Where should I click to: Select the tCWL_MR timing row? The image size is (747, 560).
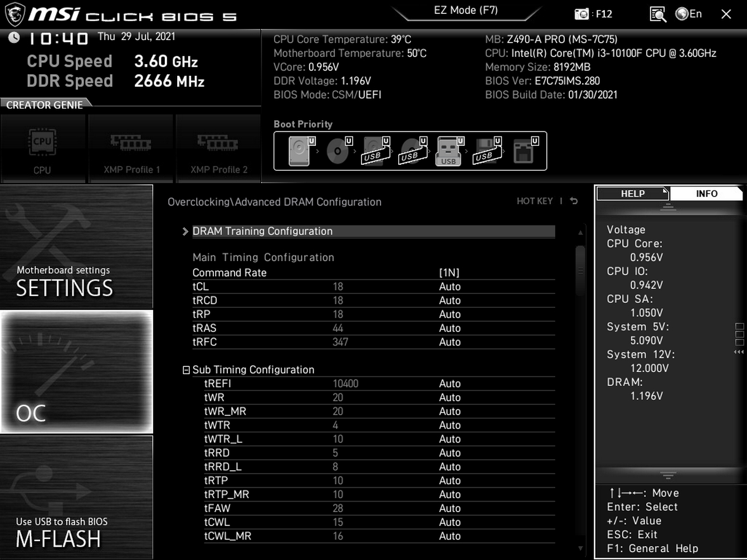(379, 536)
